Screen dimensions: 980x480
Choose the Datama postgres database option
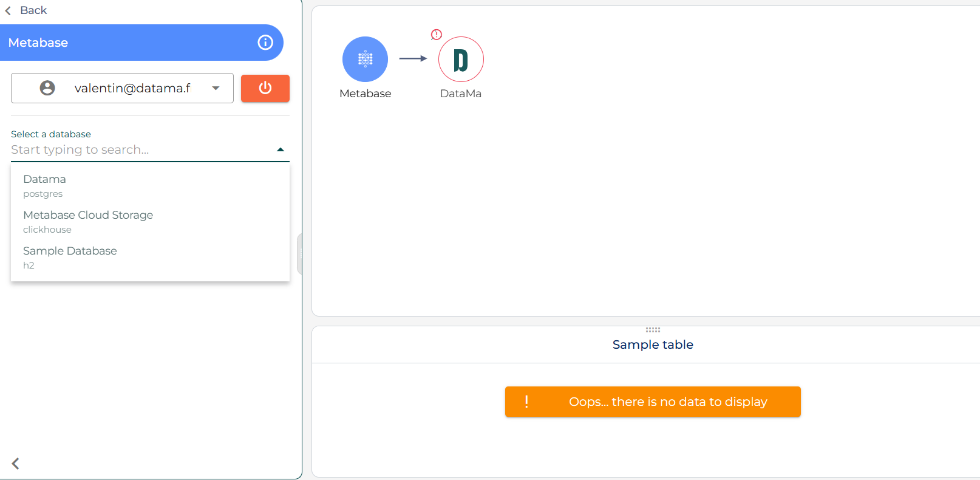coord(44,185)
